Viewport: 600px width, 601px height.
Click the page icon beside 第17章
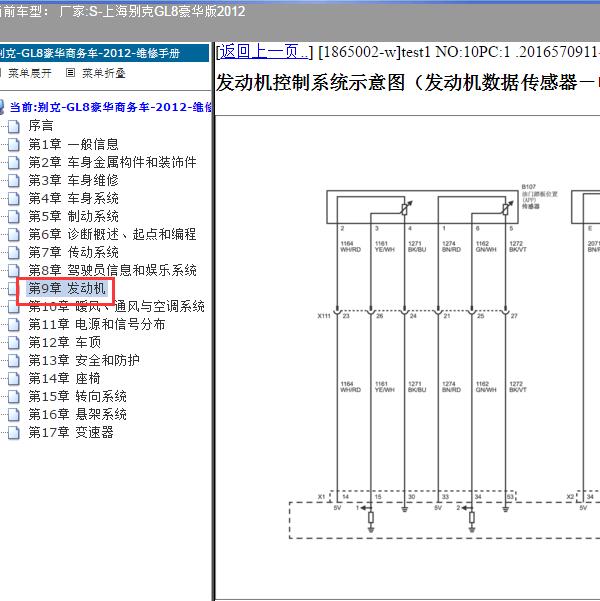(13, 433)
